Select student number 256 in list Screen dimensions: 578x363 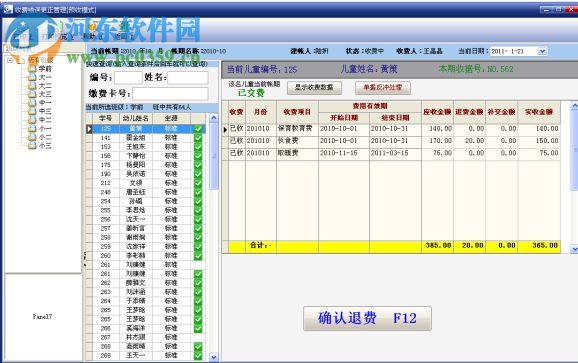pyautogui.click(x=106, y=219)
